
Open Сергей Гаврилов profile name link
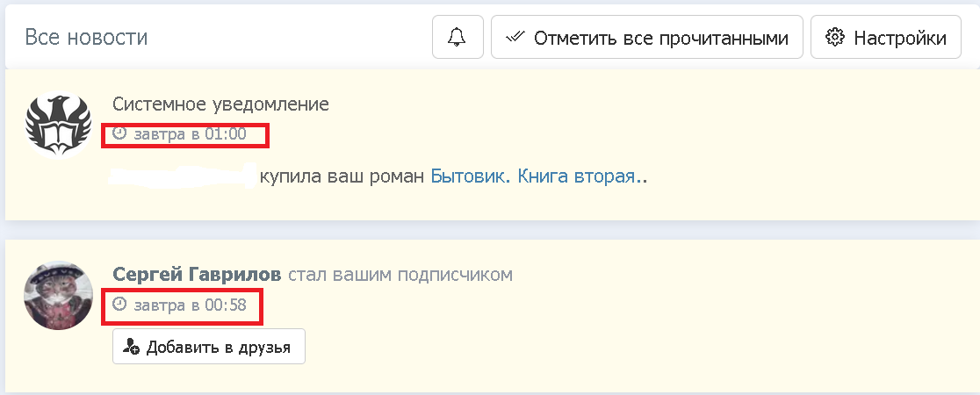click(x=198, y=275)
